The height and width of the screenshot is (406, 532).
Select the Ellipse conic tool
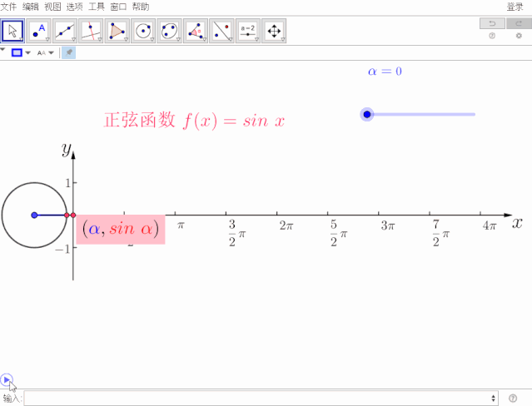point(169,31)
